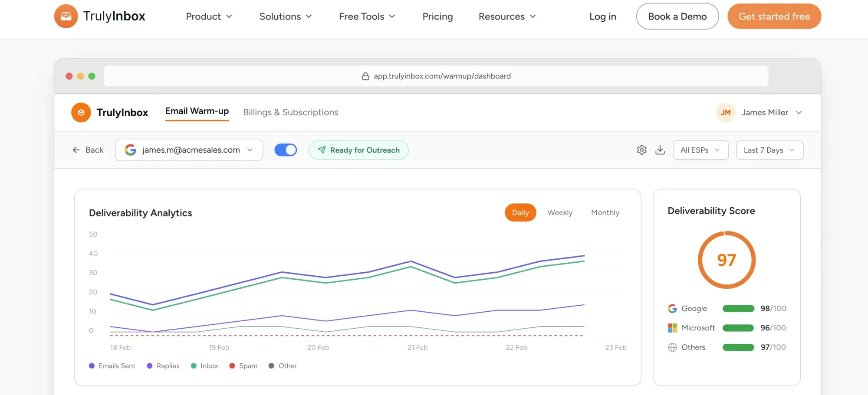The image size is (868, 395).
Task: Click the circular 97 deliverability score ring
Action: [727, 260]
